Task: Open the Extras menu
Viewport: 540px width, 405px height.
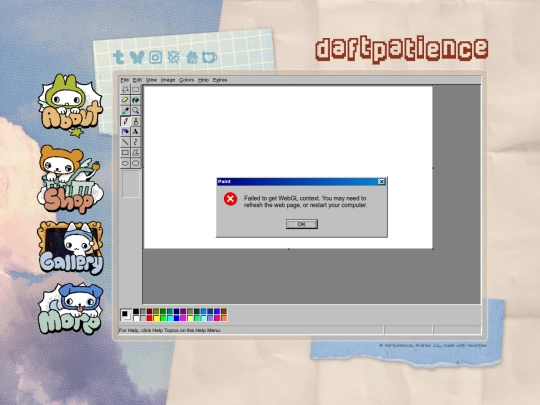Action: 220,80
